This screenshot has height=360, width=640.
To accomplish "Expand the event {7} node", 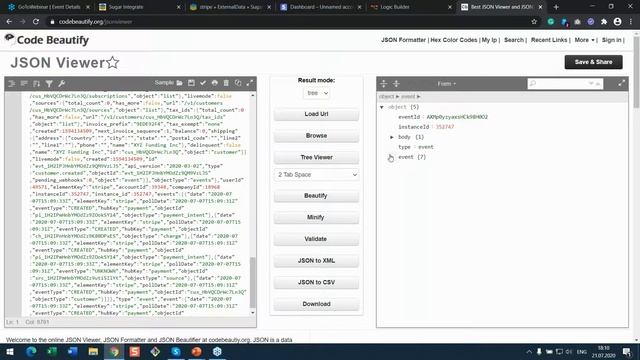I will pos(390,157).
